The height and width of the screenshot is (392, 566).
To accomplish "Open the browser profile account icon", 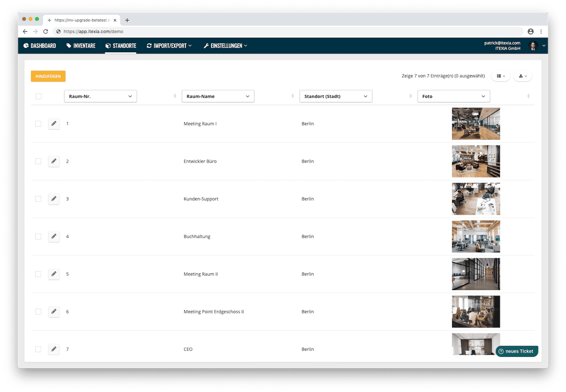I will pyautogui.click(x=531, y=32).
